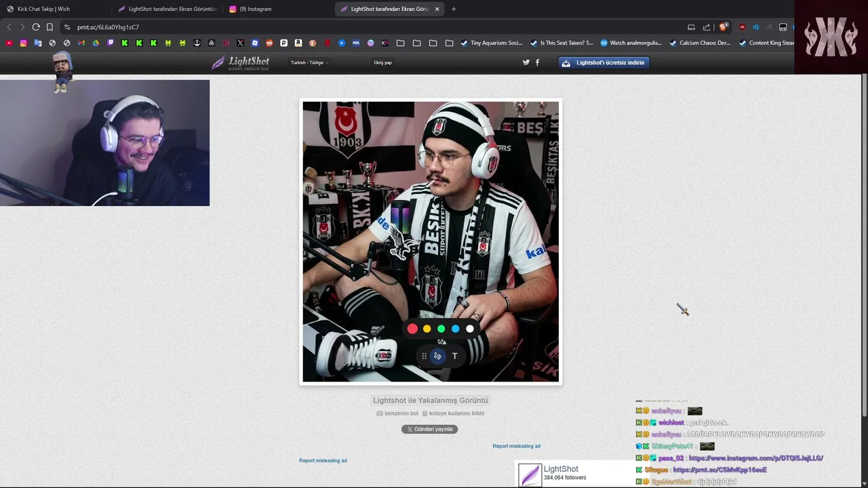
Task: Open the Google Drive bookmark icon
Action: pyautogui.click(x=96, y=43)
